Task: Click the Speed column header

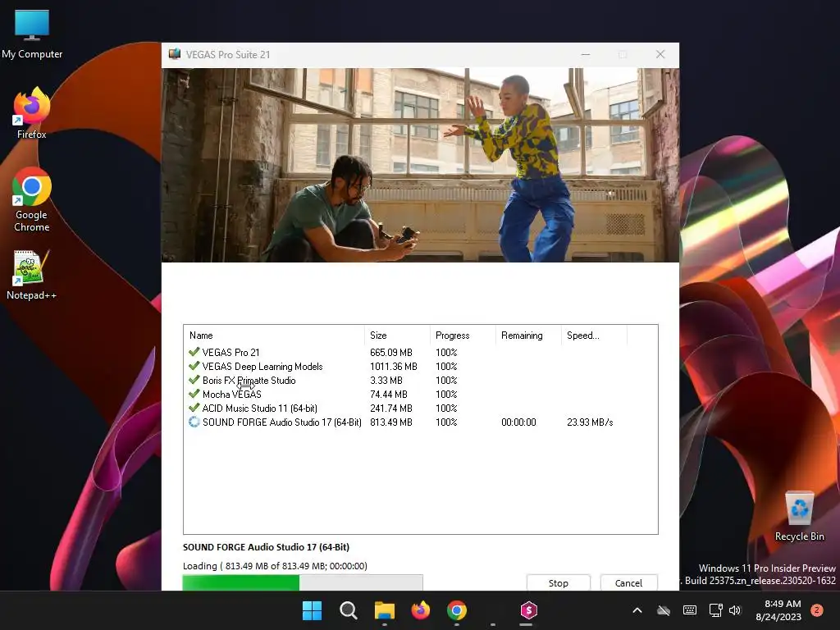Action: pyautogui.click(x=594, y=336)
